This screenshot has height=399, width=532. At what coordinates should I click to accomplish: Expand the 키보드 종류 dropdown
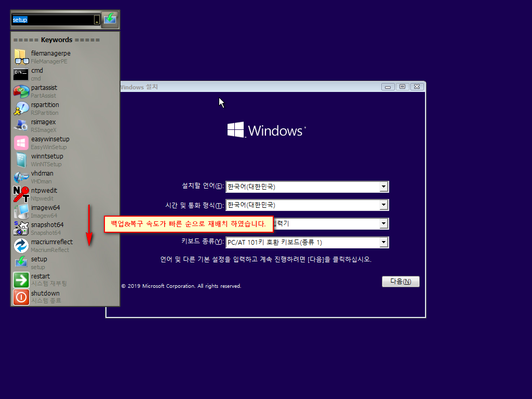(383, 242)
